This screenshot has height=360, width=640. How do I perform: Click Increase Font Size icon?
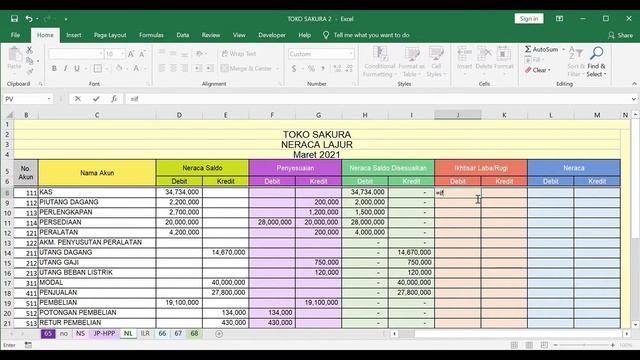click(x=131, y=54)
